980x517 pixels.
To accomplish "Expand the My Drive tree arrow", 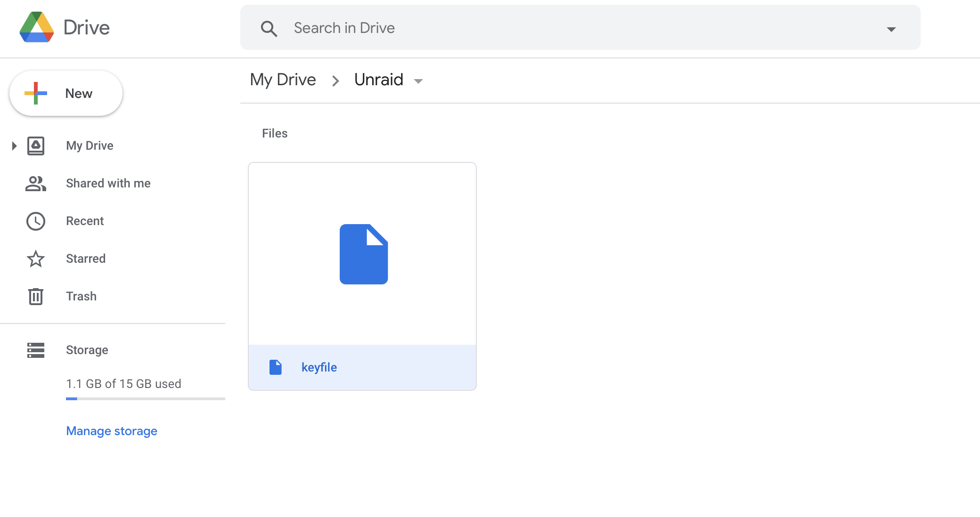I will (x=14, y=146).
